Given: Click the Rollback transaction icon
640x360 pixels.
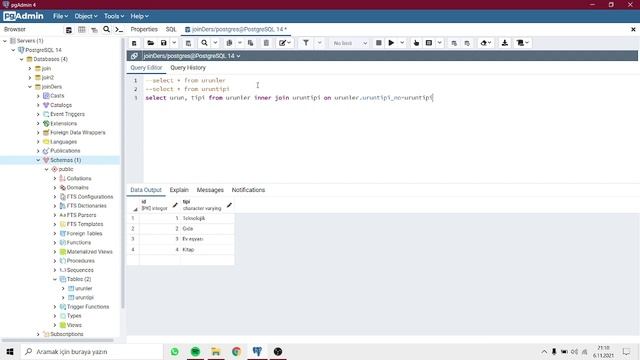Looking at the screenshot, I should [467, 43].
